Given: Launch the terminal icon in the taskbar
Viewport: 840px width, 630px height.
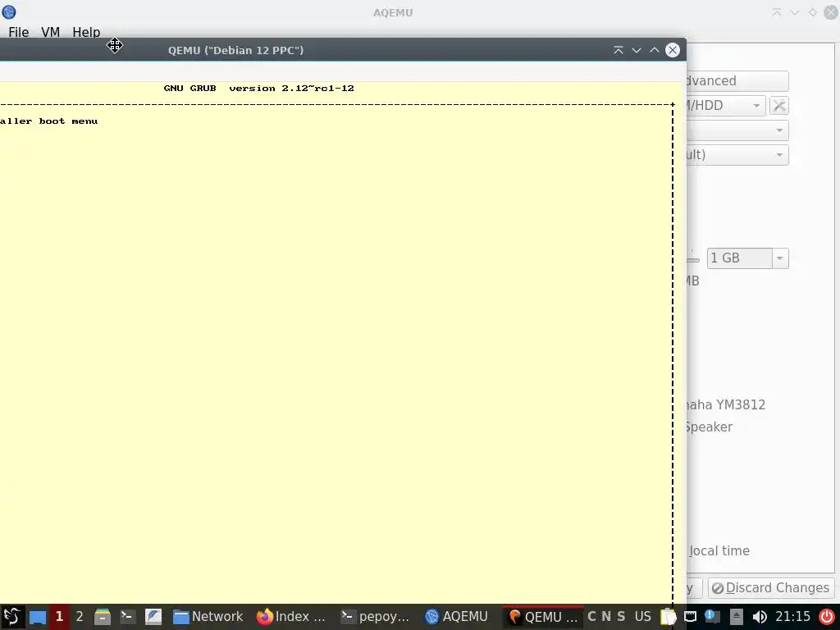Looking at the screenshot, I should click(127, 617).
